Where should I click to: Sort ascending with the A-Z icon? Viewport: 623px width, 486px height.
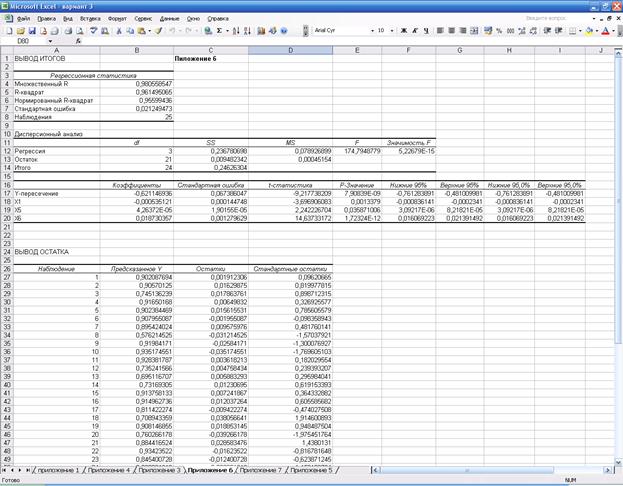point(236,31)
